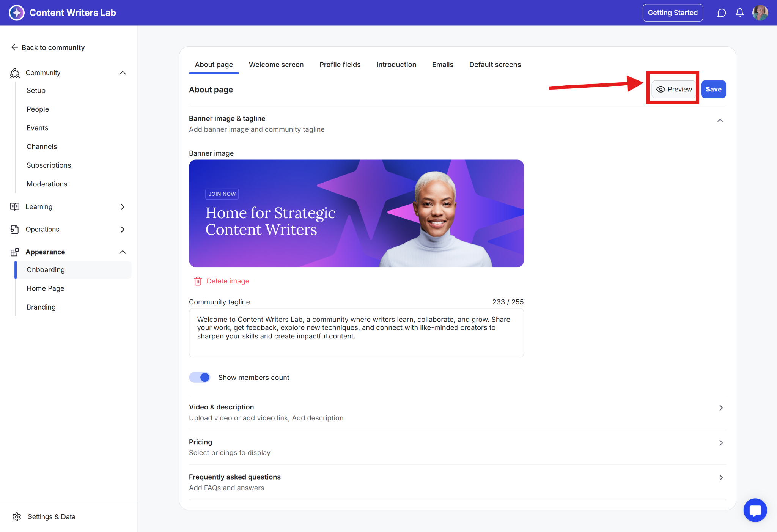
Task: Switch to the Welcome screen tab
Action: tap(276, 65)
